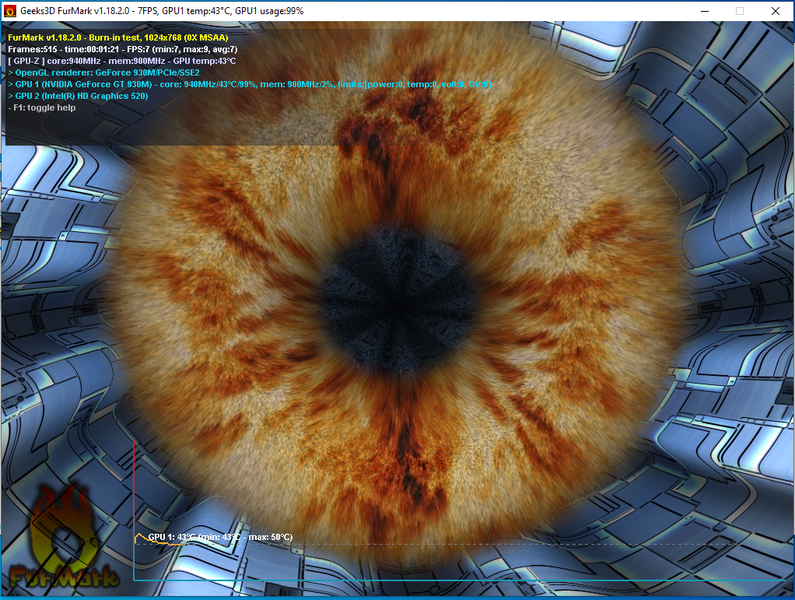Click the GPU 1 NVIDIA GeForce GT 930M line

tap(249, 84)
